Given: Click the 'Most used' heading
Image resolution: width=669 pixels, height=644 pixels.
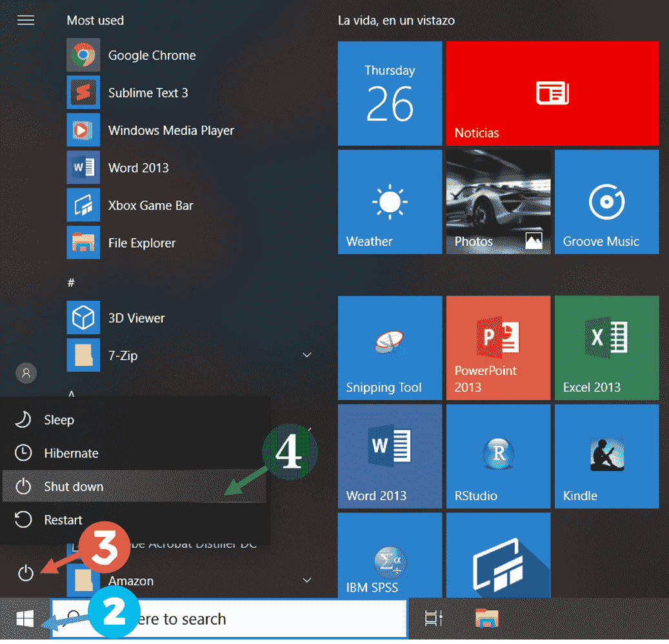Looking at the screenshot, I should click(x=95, y=21).
